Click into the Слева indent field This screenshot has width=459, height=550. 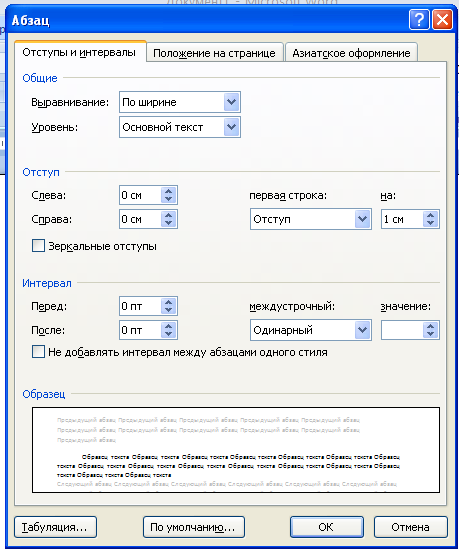[140, 195]
